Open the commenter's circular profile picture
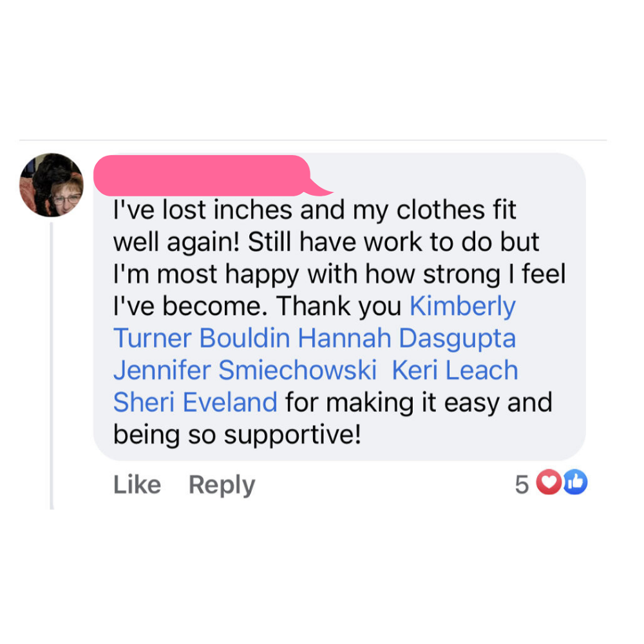 (x=52, y=185)
